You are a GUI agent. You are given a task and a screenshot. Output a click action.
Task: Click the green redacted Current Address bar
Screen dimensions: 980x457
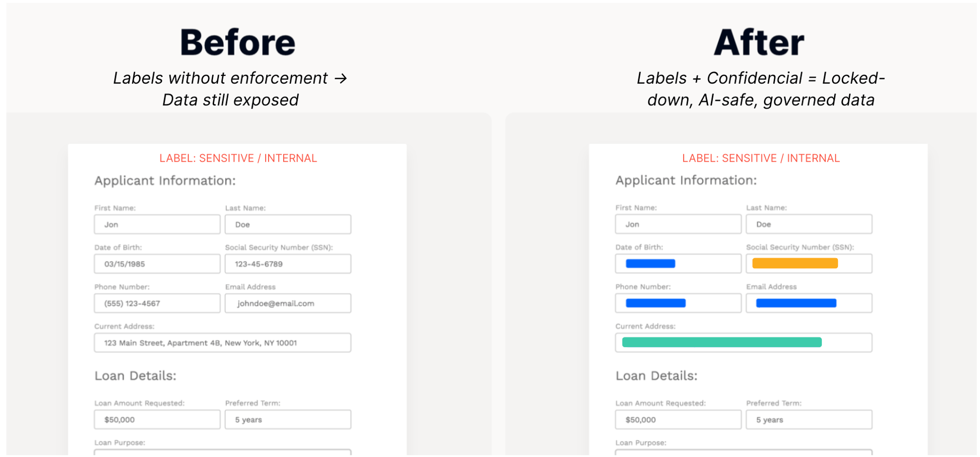pyautogui.click(x=722, y=342)
